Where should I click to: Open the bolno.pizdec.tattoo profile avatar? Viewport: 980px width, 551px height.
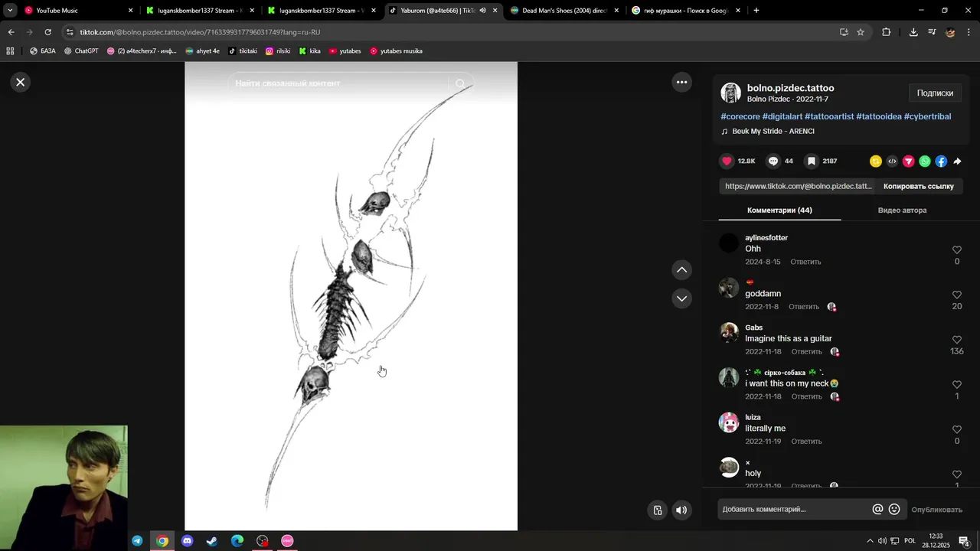pos(730,93)
